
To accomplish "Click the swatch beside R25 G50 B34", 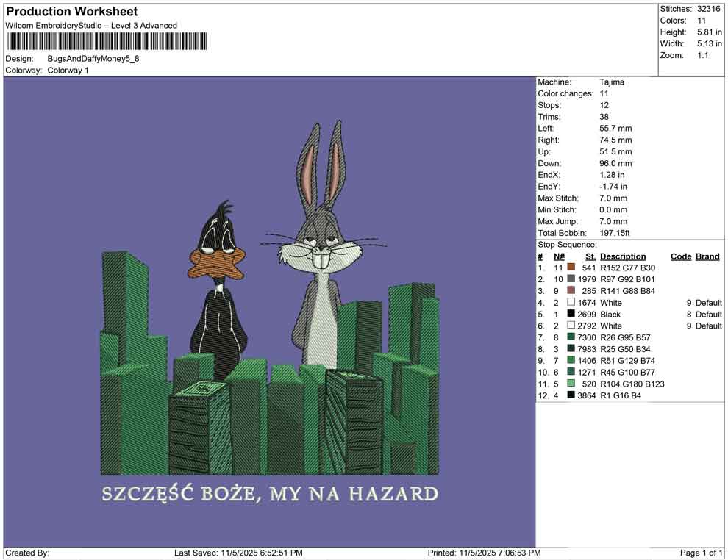I will [x=570, y=349].
